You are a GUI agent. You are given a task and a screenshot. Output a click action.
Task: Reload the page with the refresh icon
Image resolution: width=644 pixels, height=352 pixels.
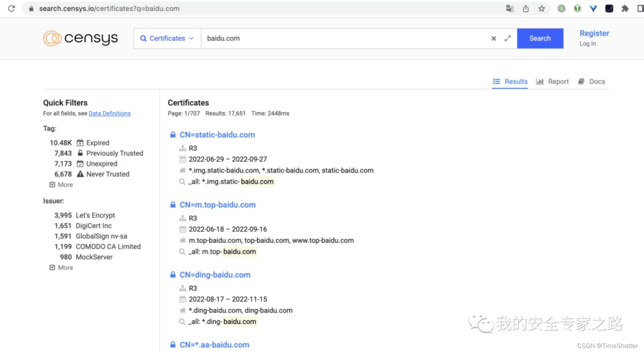(x=12, y=8)
